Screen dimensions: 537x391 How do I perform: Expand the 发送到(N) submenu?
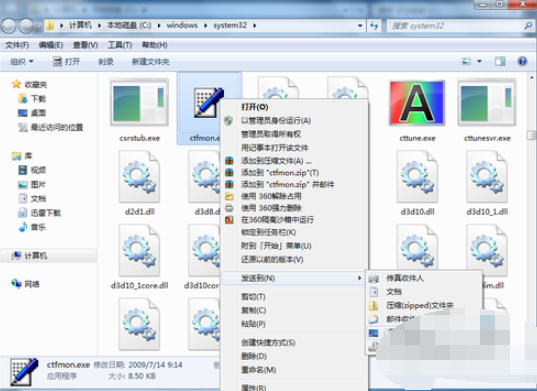(x=294, y=278)
